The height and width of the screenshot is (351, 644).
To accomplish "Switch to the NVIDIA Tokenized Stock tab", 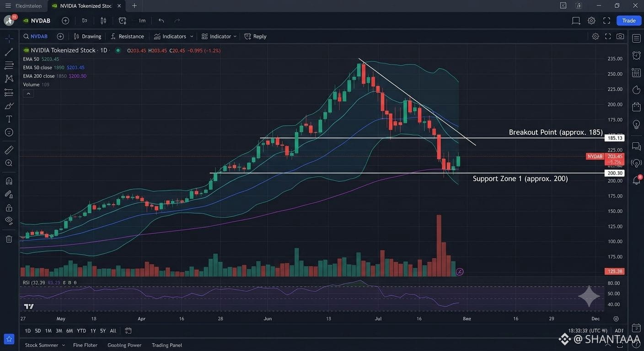I will (86, 6).
